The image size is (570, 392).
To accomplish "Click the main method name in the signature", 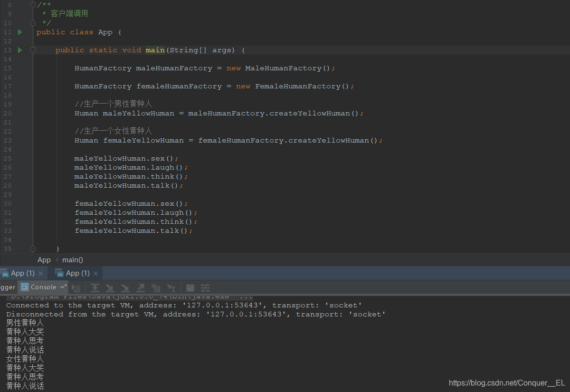I will [x=155, y=50].
